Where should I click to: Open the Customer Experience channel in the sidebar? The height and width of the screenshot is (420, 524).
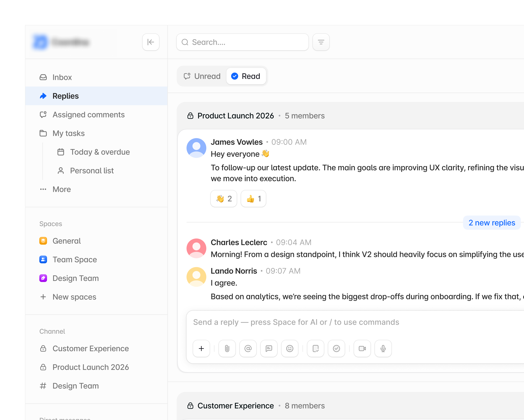click(x=96, y=349)
